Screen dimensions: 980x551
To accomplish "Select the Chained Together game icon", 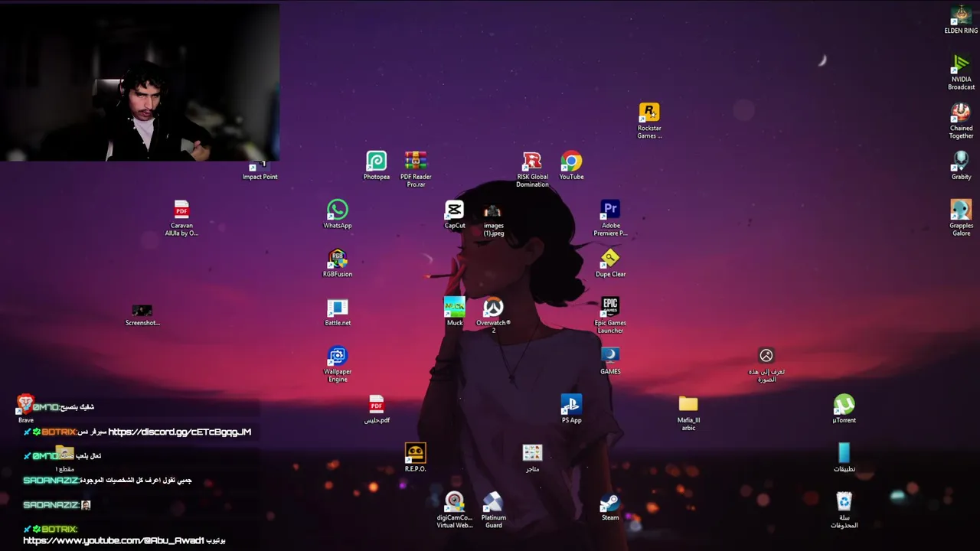I will click(x=961, y=121).
